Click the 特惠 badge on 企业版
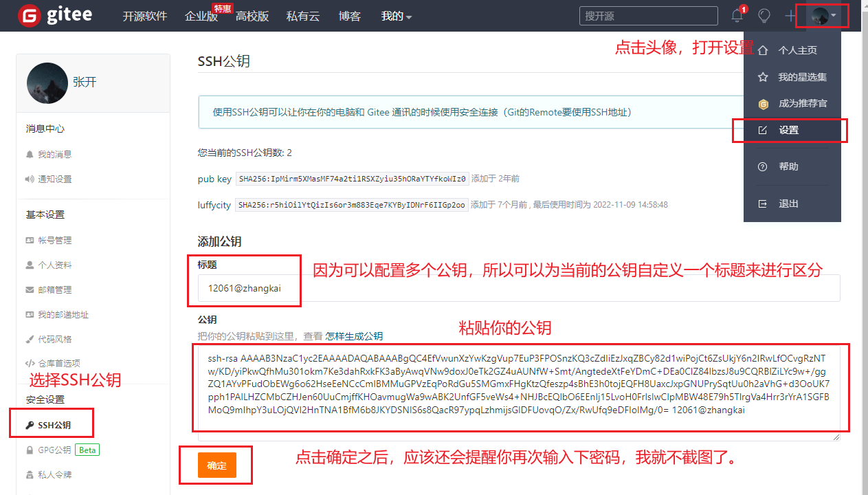This screenshot has height=495, width=868. click(x=222, y=8)
